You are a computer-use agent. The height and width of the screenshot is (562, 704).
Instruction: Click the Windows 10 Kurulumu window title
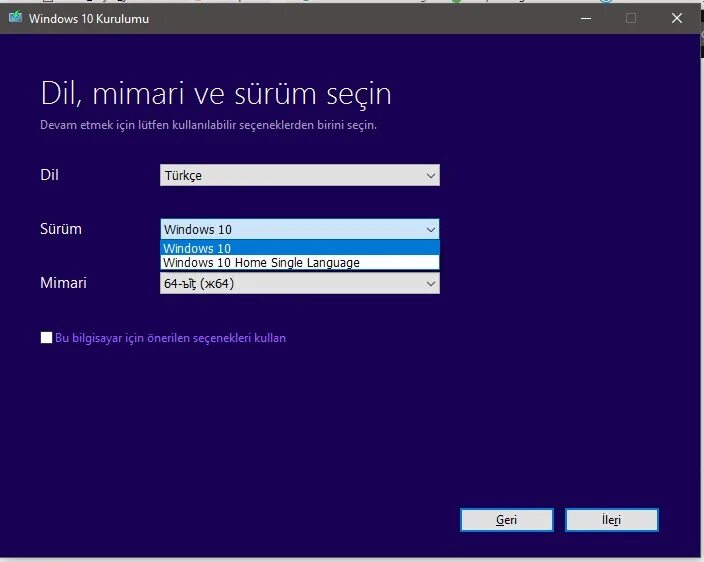tap(89, 19)
